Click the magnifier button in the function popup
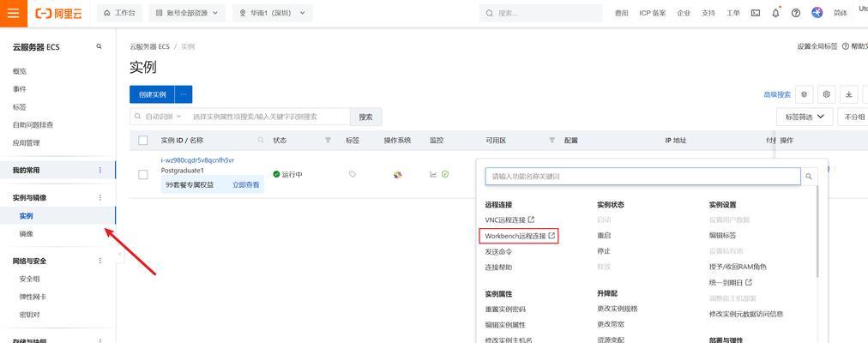The height and width of the screenshot is (343, 868). (x=809, y=177)
